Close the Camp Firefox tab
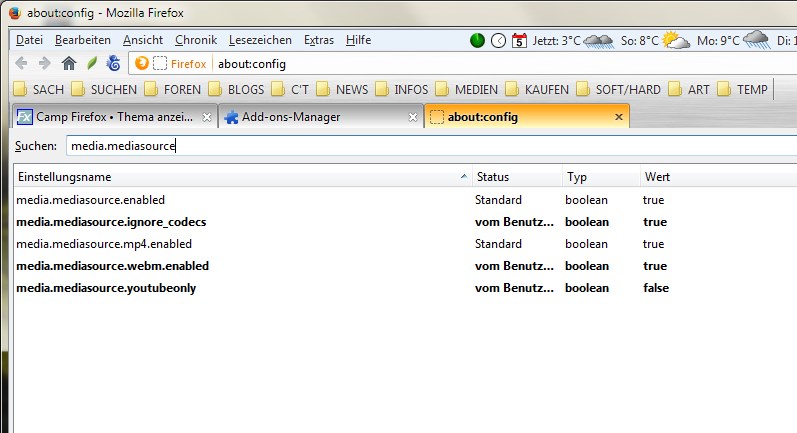 coord(207,117)
